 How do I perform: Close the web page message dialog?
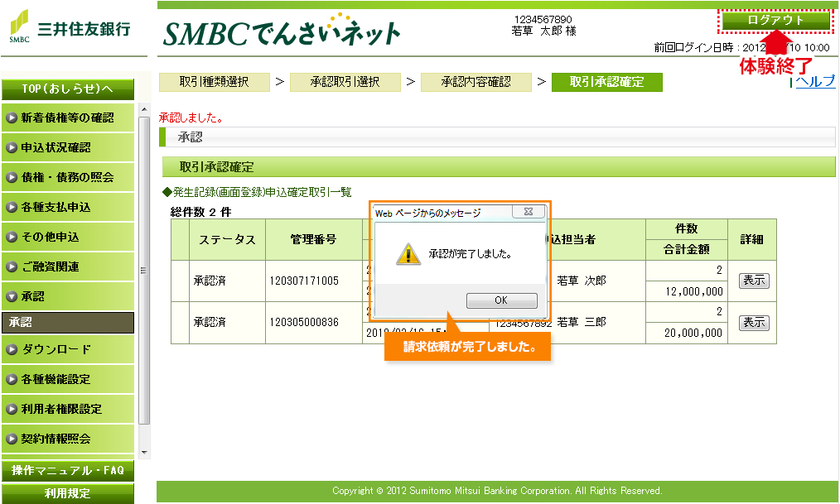(x=529, y=212)
